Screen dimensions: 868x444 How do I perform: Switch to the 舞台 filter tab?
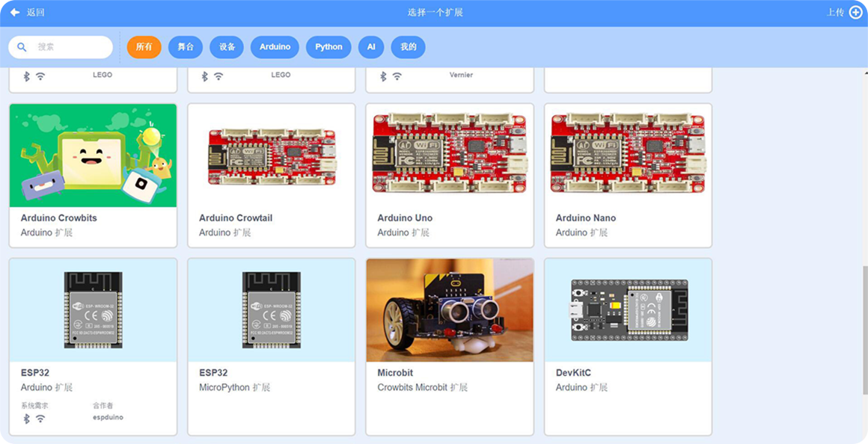tap(186, 47)
